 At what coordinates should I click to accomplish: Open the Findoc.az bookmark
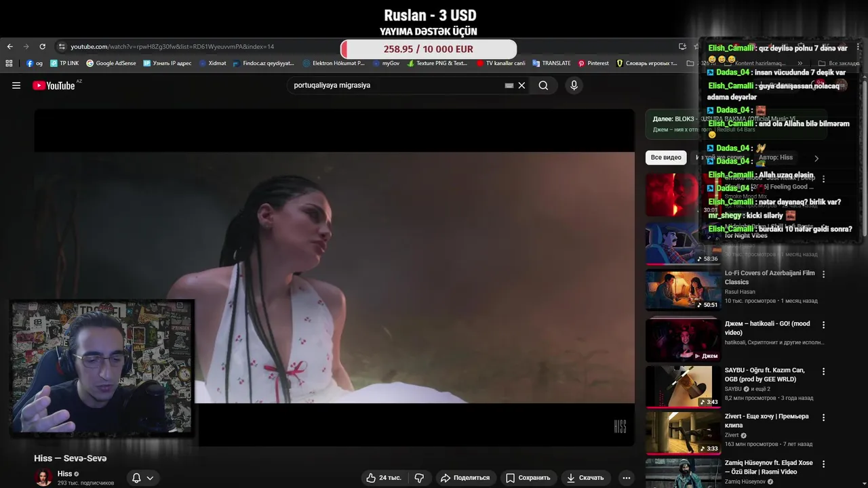(x=263, y=63)
